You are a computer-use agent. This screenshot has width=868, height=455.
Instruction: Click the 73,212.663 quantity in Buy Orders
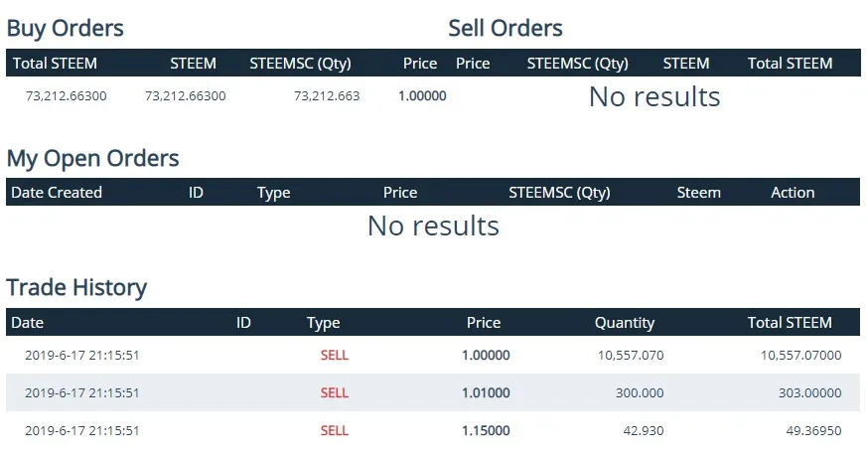point(327,95)
